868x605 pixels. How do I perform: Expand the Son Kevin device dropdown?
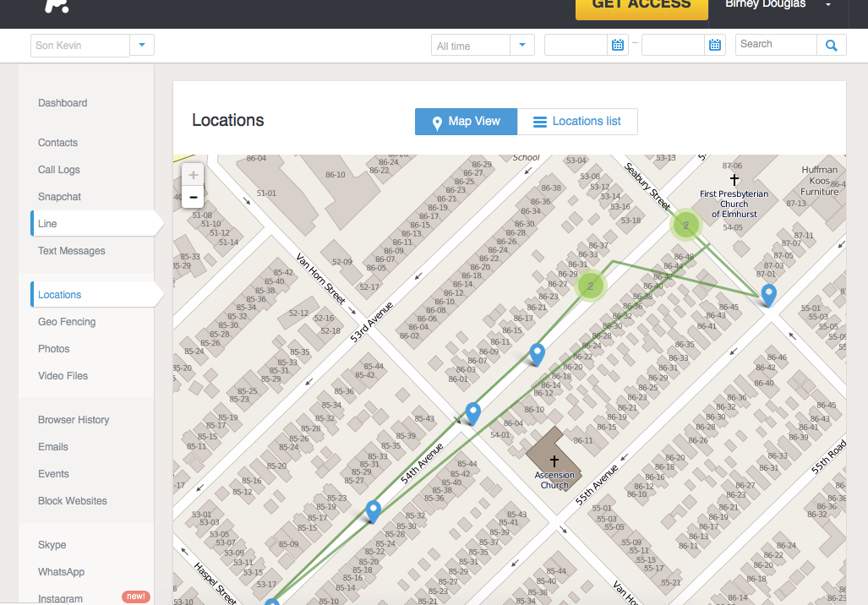pyautogui.click(x=142, y=46)
